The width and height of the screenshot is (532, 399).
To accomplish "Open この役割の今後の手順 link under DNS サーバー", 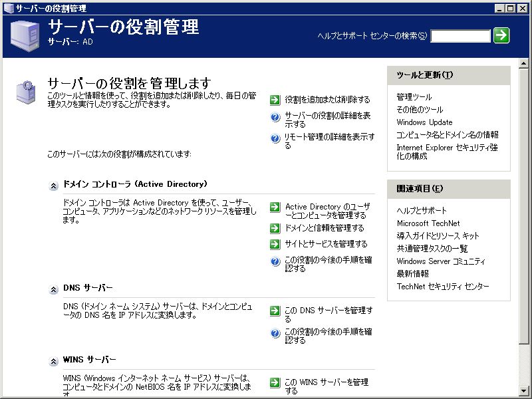I will click(x=328, y=336).
